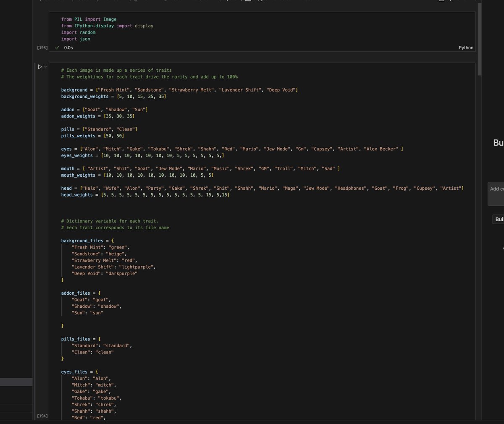Click the '"Clean": "clean"' entry
The width and height of the screenshot is (504, 424).
(x=93, y=353)
